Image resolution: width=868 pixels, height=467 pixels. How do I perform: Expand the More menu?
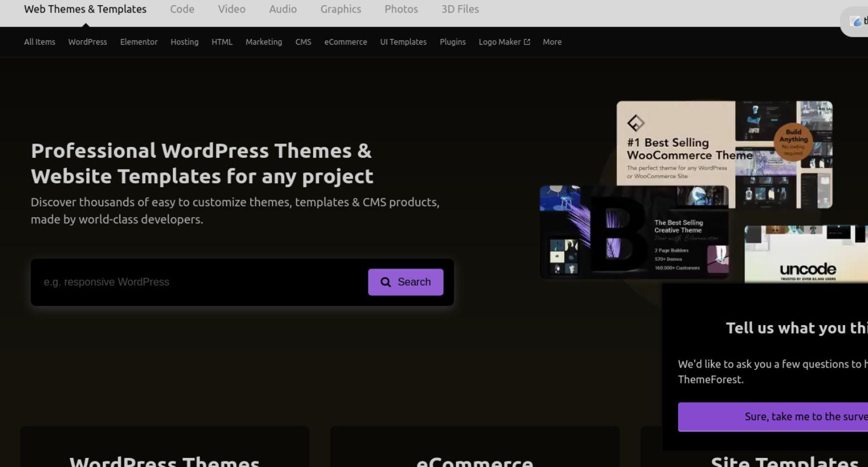click(x=552, y=42)
